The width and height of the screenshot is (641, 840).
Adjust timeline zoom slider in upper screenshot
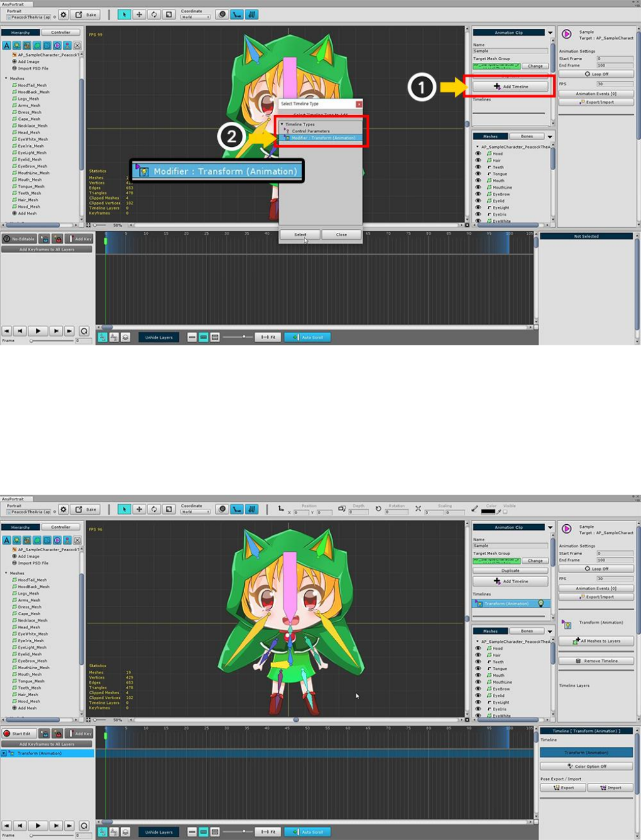(x=244, y=337)
